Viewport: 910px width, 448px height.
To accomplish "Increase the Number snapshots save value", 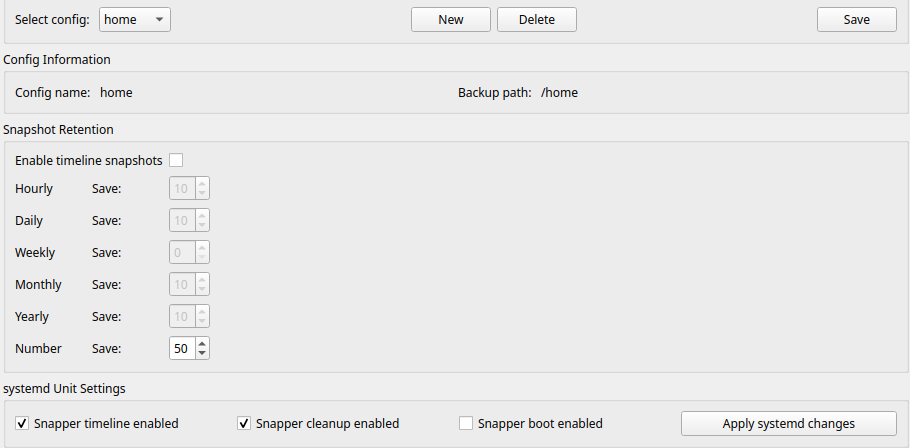I will click(x=202, y=343).
